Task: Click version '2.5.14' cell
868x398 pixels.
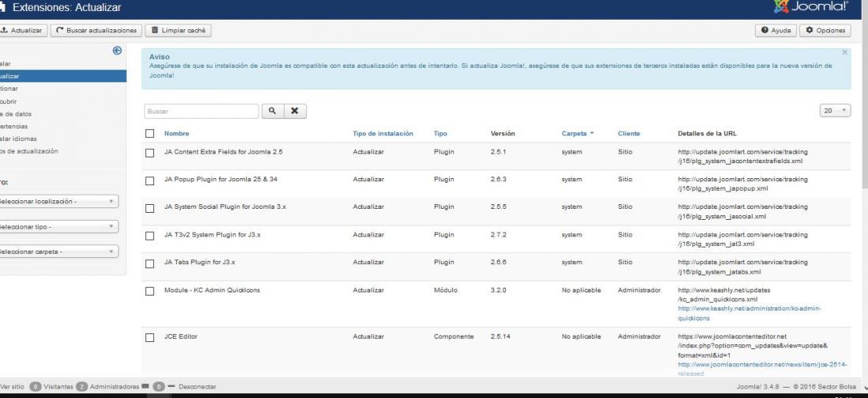Action: 500,336
